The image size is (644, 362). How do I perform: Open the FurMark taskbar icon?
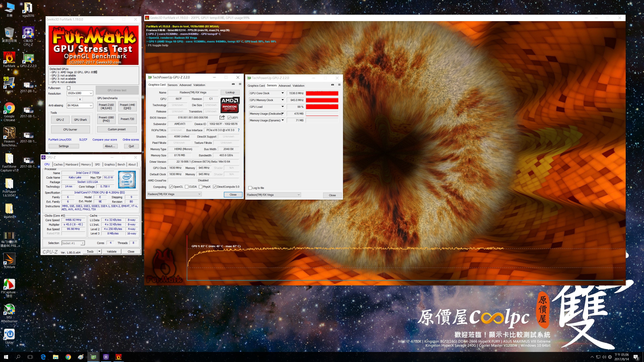119,357
